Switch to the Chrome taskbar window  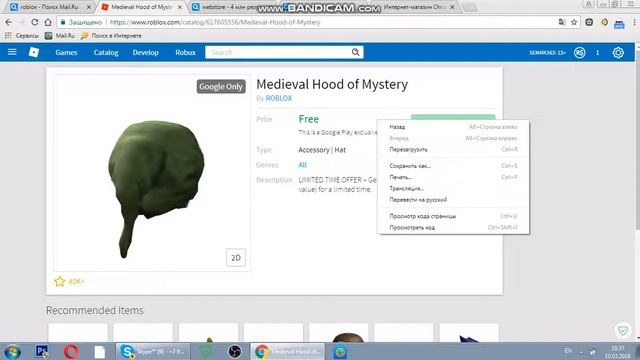(x=287, y=351)
